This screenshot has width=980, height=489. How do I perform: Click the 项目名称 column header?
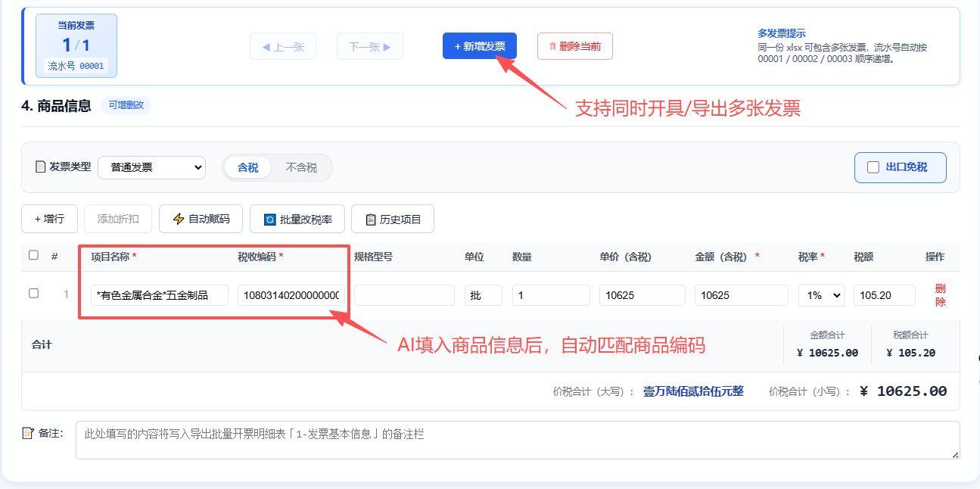(114, 257)
